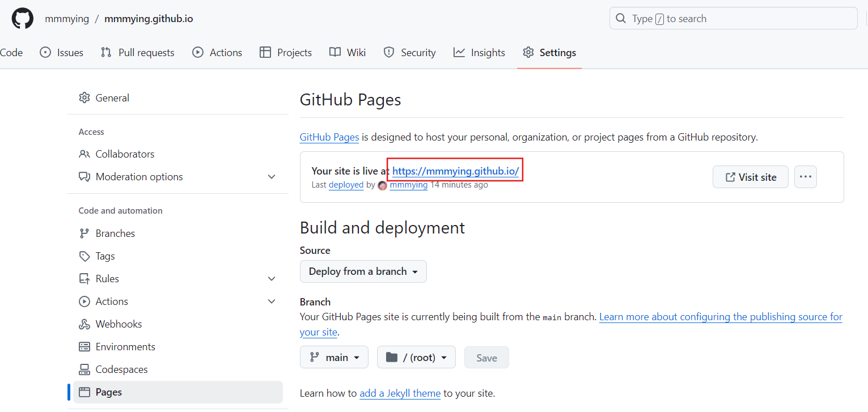Focus the Type / to search field
This screenshot has height=412, width=868.
733,19
